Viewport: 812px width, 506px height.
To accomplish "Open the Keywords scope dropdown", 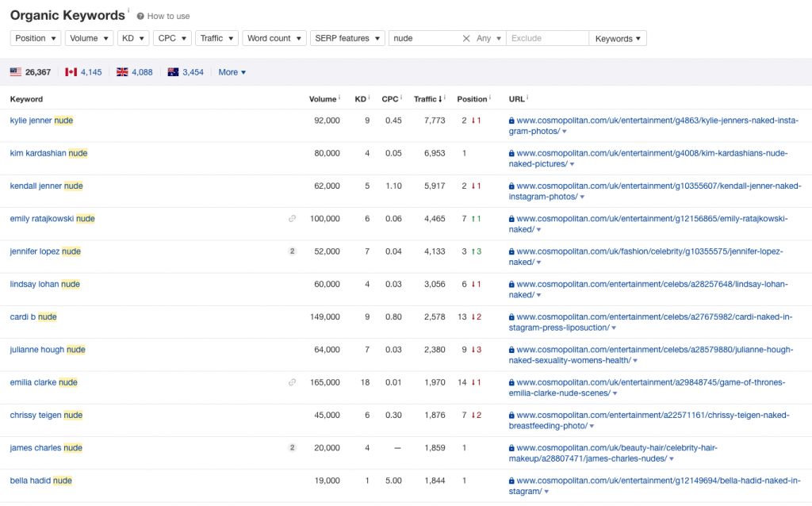I will coord(618,38).
